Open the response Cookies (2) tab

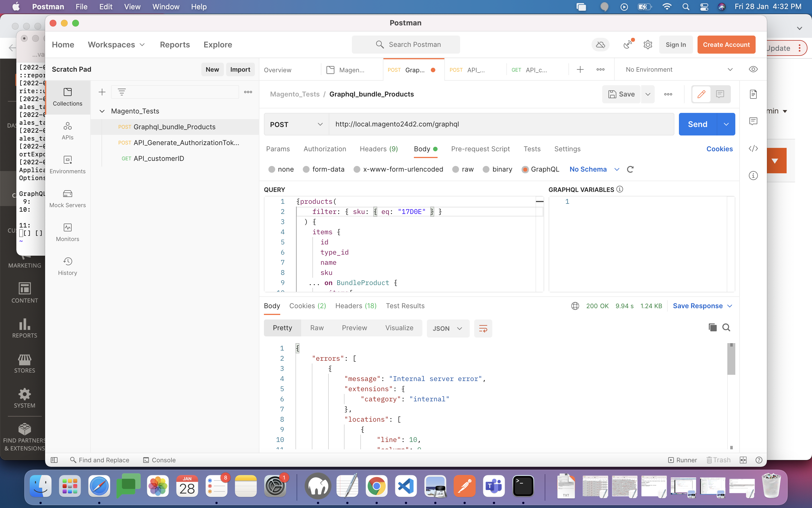pos(307,306)
